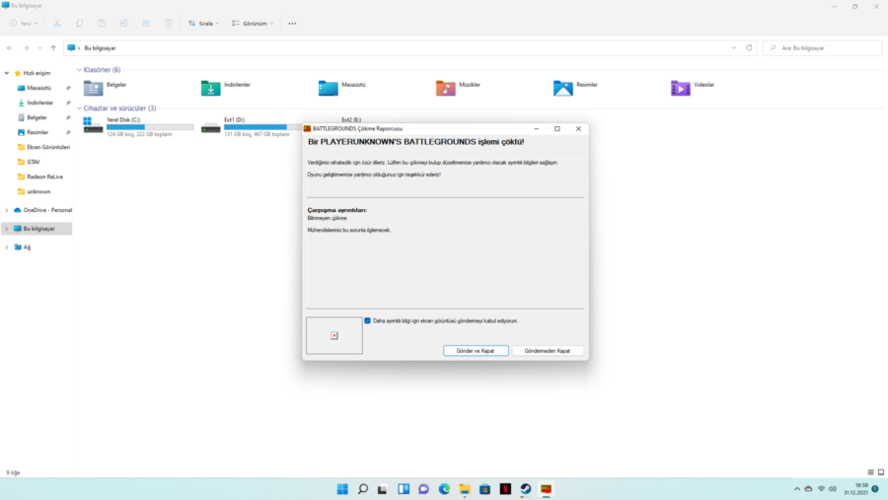The image size is (888, 500).
Task: Click the Share icon in Explorer toolbar
Action: pos(146,23)
